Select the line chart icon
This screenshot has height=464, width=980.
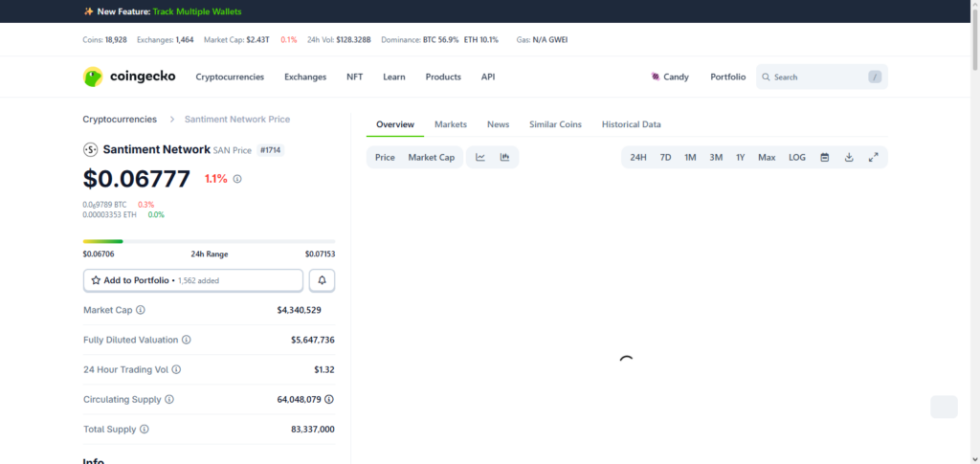pyautogui.click(x=480, y=157)
